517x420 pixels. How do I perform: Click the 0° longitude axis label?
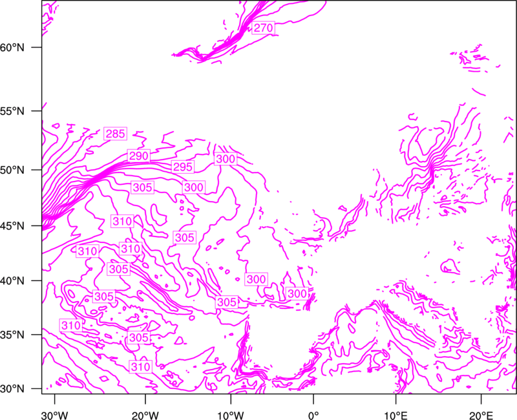[313, 415]
